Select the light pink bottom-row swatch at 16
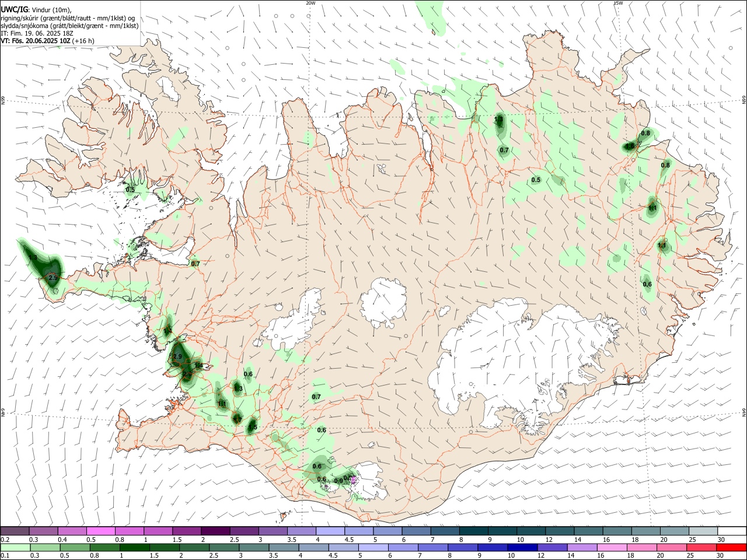Screen dimensions: 747x560 pos(612,547)
